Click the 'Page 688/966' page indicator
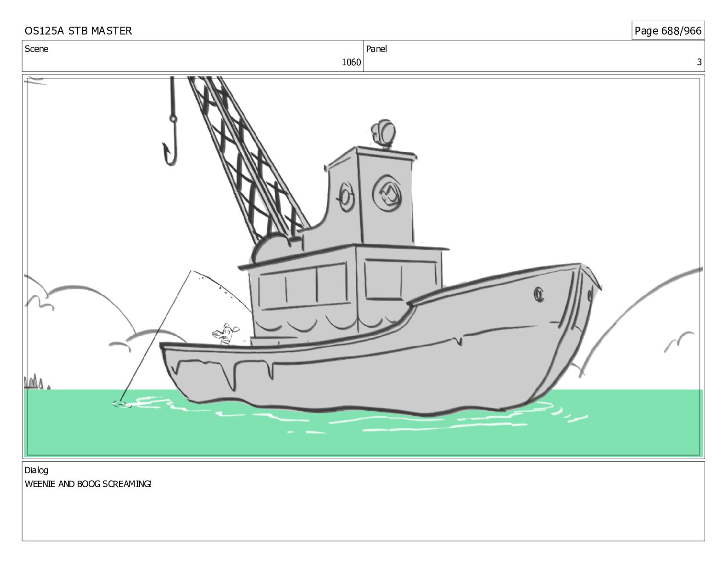 668,31
